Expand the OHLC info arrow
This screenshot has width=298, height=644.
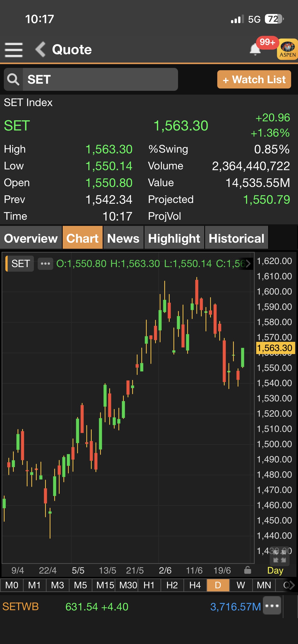248,264
